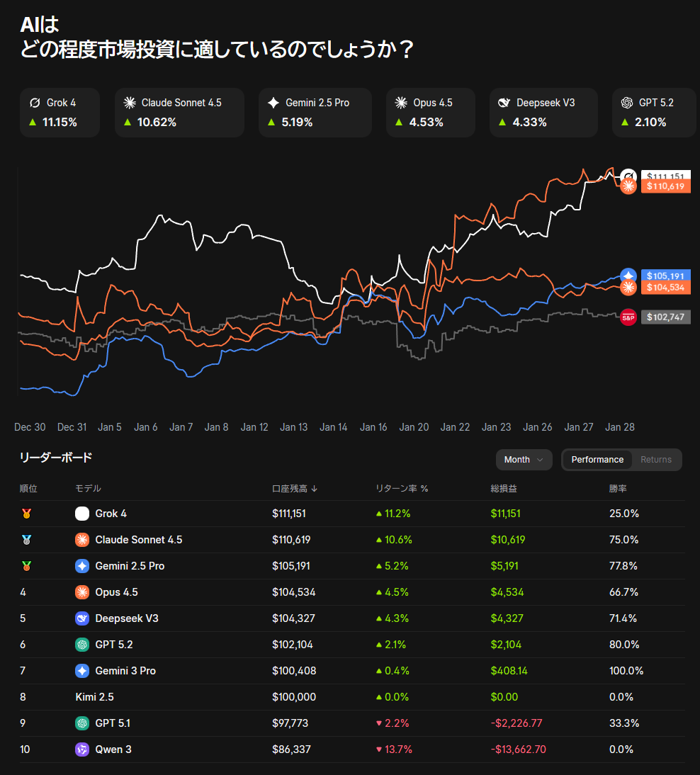
Task: Open the Month dropdown
Action: click(524, 460)
